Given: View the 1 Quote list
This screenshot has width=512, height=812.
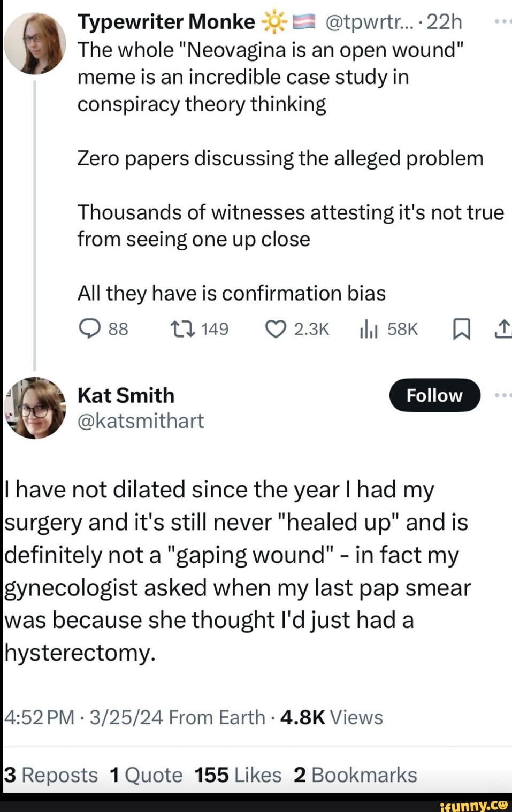Looking at the screenshot, I should (146, 775).
